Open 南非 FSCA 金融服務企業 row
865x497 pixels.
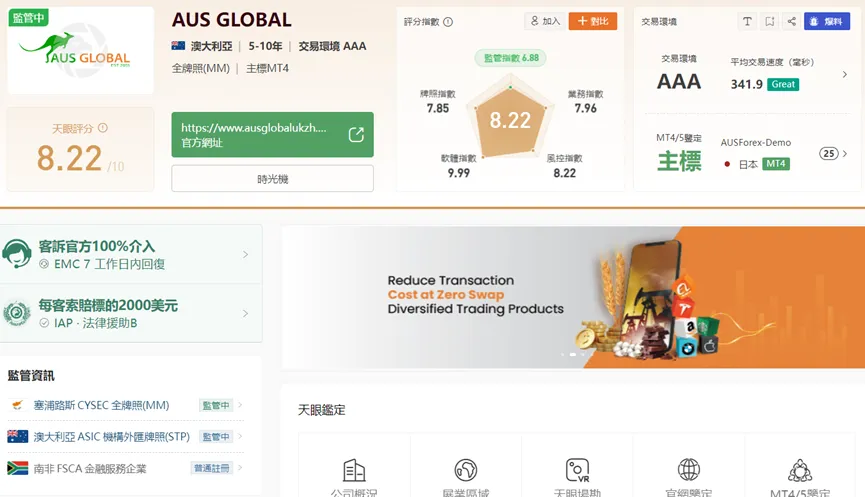click(x=125, y=468)
